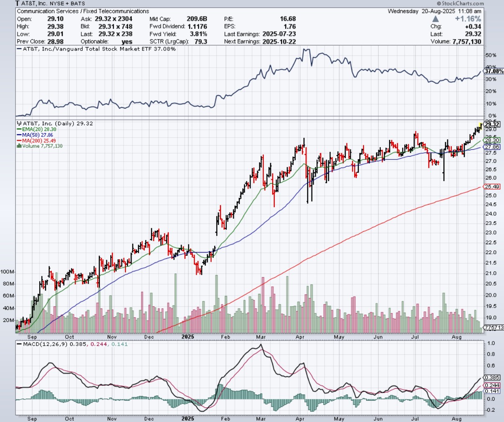
Task: Click Communication Services / Fixed Telecommunications sector text
Action: pyautogui.click(x=83, y=11)
